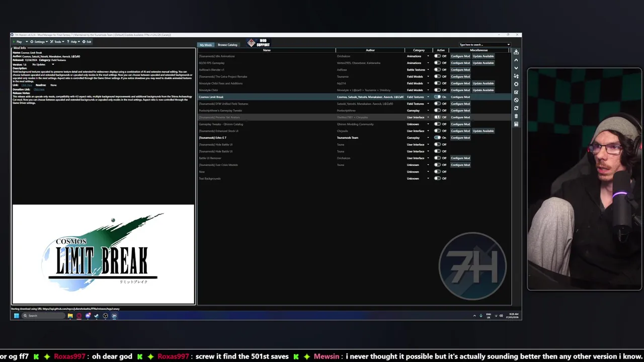Screen dimensions: 644x362
Task: Enable [Tsunamods] Idle Animations mod
Action: [x=437, y=56]
